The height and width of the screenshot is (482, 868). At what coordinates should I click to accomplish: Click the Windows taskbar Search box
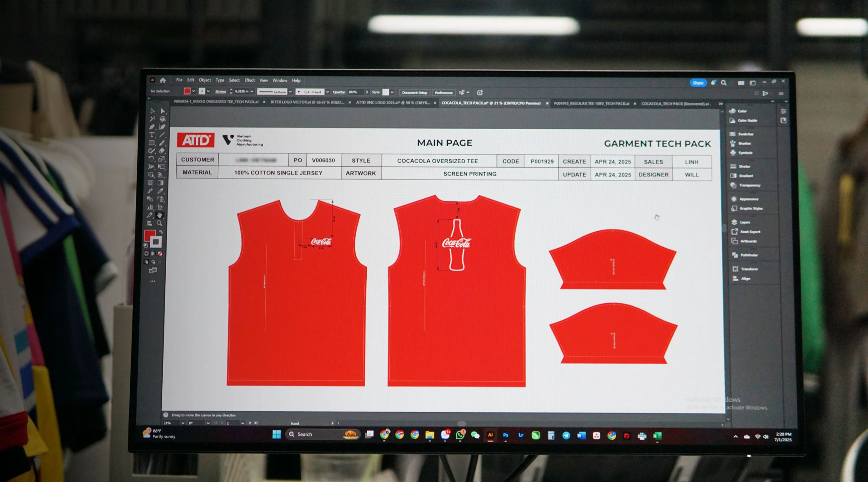(x=322, y=434)
